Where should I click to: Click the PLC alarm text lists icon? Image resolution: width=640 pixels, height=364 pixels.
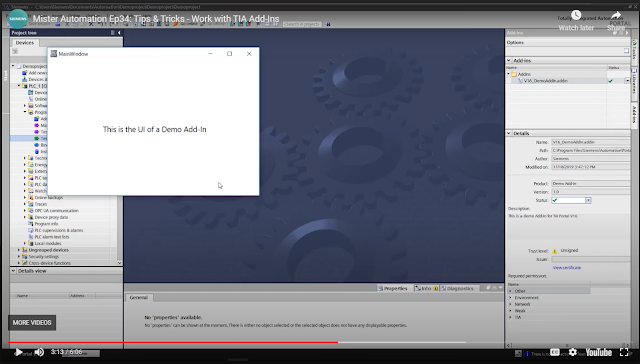[x=31, y=237]
